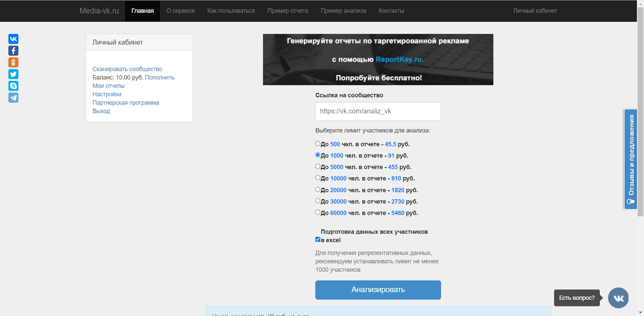Open 'Отзывы и предложения' feedback tab

click(631, 159)
